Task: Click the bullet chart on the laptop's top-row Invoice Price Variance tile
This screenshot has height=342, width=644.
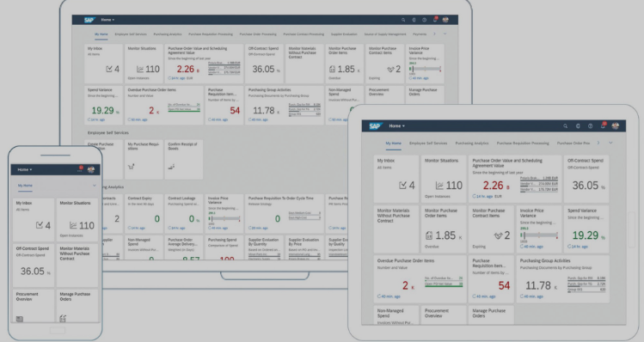Action: pyautogui.click(x=425, y=69)
